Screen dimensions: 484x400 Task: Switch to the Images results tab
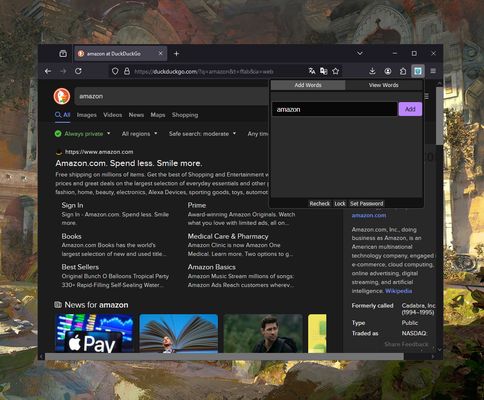(86, 115)
